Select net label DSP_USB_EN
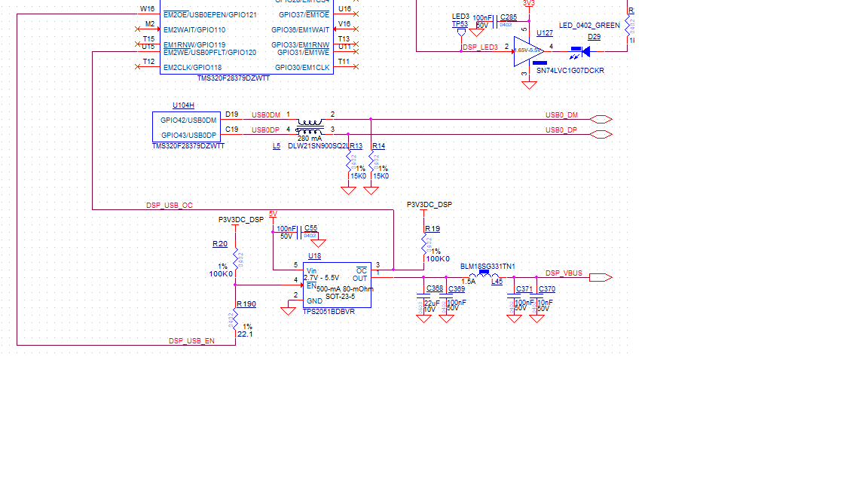 191,340
